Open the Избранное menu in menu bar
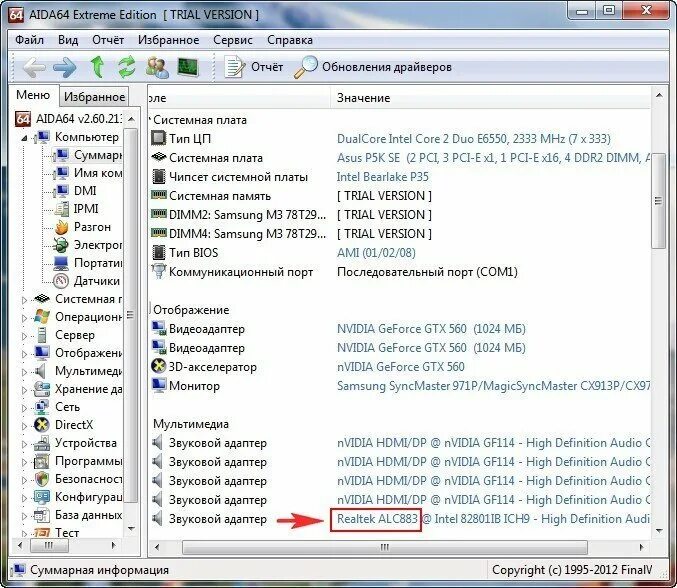 pos(168,40)
